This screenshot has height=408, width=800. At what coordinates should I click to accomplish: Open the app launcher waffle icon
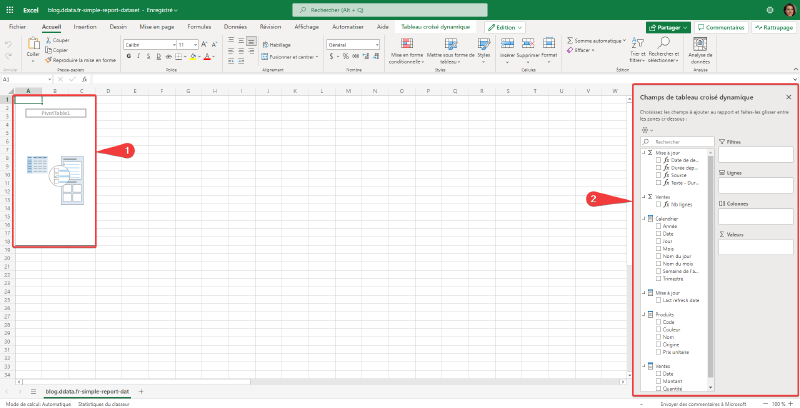pyautogui.click(x=10, y=10)
